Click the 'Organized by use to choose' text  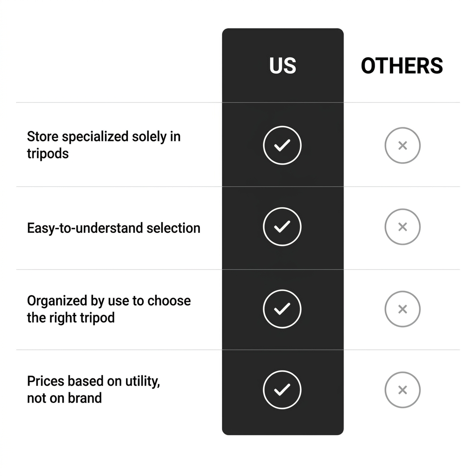(109, 301)
